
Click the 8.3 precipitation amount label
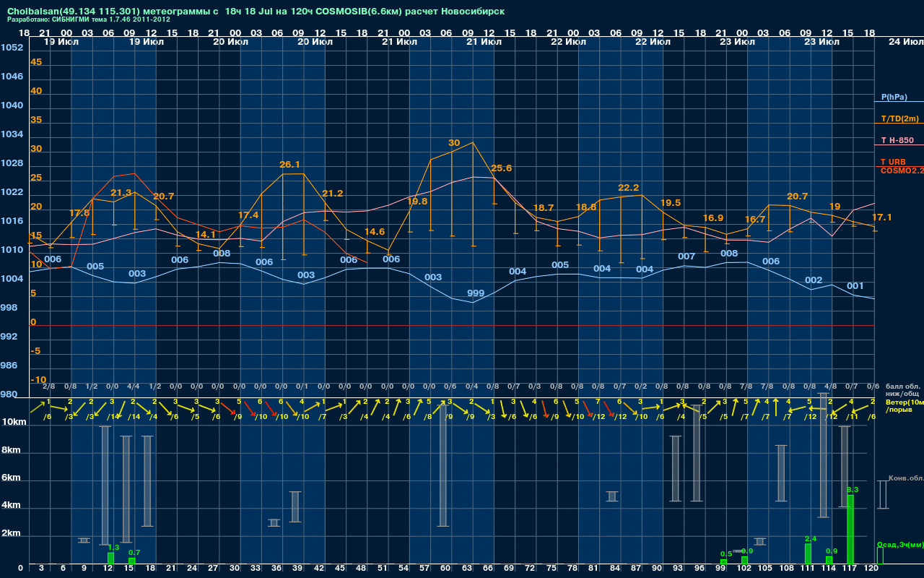tap(852, 490)
